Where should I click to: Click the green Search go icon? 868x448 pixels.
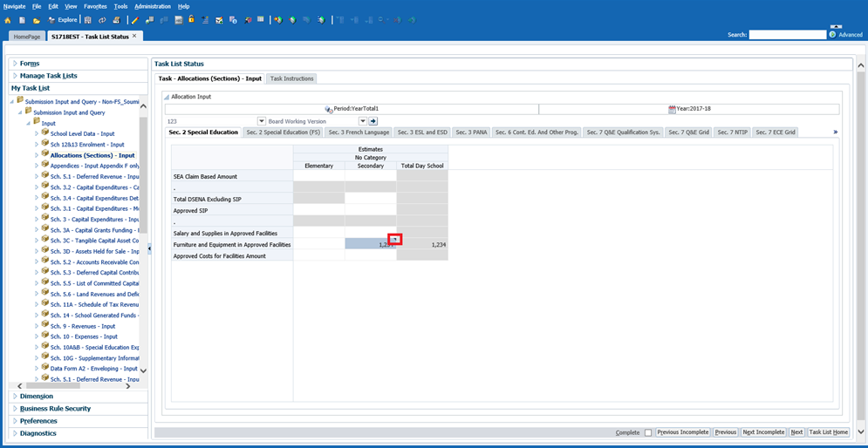coord(832,35)
